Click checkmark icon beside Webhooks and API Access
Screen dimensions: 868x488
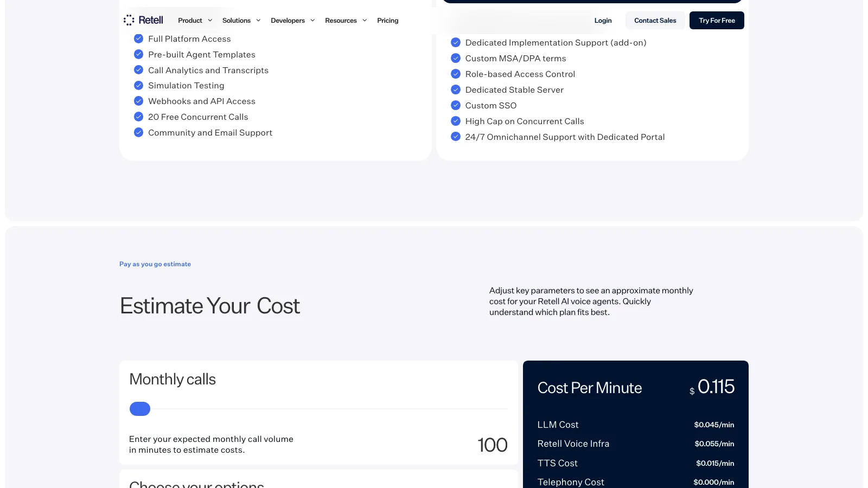(x=138, y=101)
